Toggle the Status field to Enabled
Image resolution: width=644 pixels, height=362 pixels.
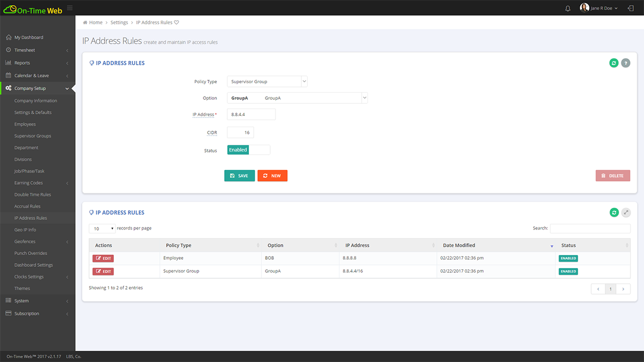pos(238,149)
